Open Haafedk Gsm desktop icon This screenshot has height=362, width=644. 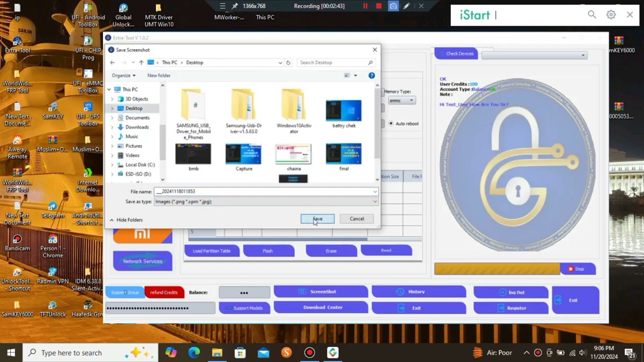[x=88, y=309]
